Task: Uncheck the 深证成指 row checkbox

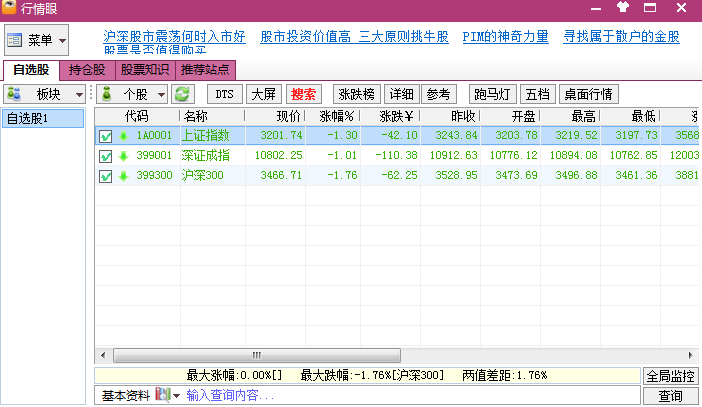Action: (105, 156)
